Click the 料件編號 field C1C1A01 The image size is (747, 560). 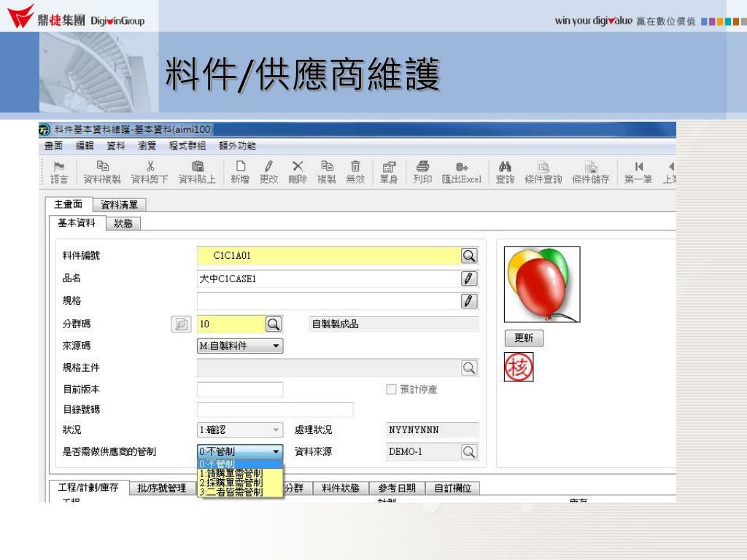tap(329, 256)
